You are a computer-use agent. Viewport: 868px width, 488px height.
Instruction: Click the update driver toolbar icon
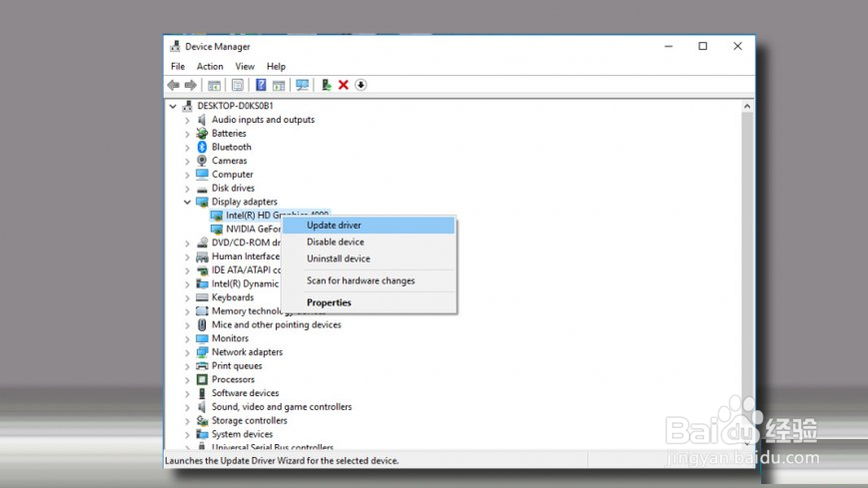(x=326, y=85)
